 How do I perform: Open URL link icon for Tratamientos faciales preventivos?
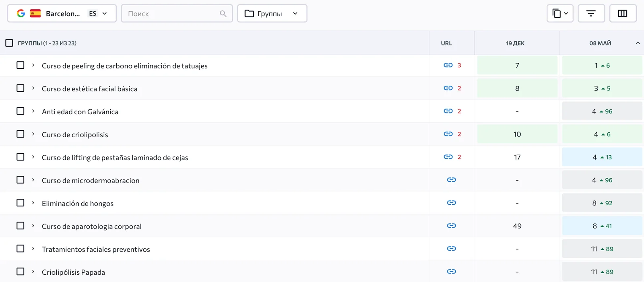pyautogui.click(x=452, y=249)
